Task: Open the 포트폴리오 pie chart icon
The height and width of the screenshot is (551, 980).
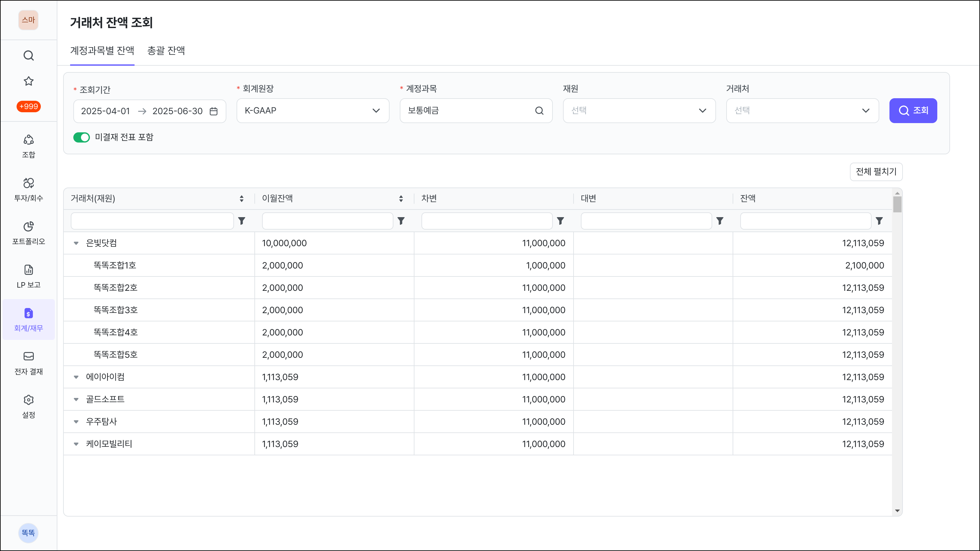Action: pyautogui.click(x=28, y=227)
